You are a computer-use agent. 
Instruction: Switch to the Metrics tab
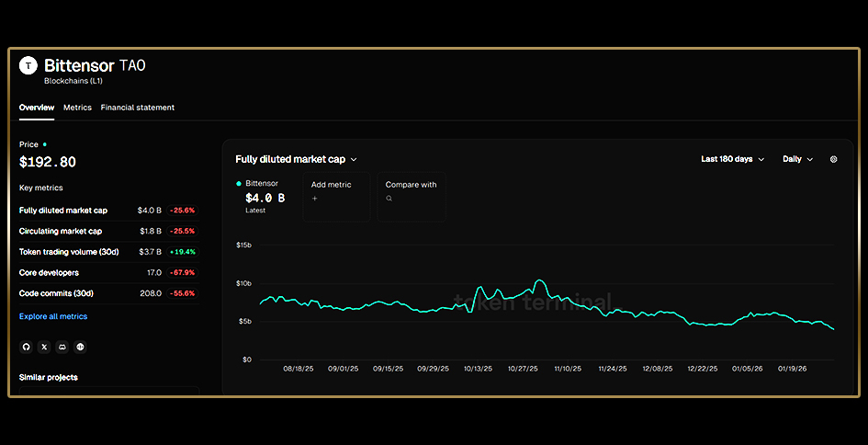pyautogui.click(x=77, y=108)
